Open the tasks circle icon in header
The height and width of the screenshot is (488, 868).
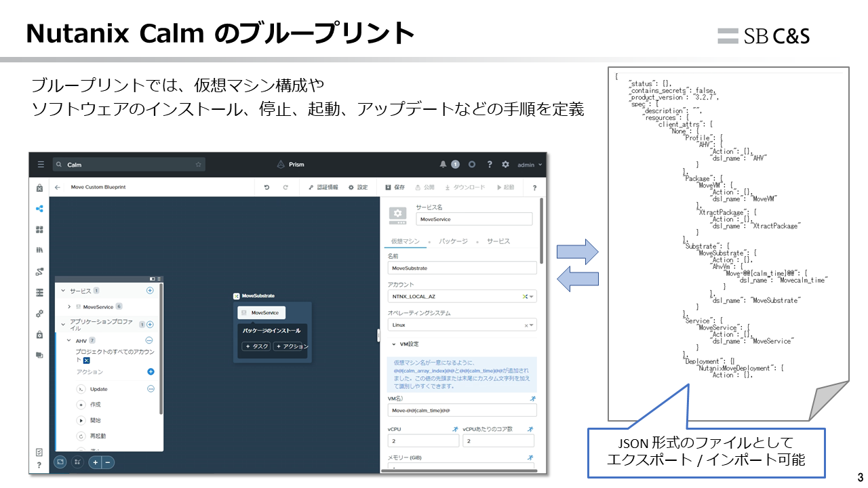click(471, 164)
